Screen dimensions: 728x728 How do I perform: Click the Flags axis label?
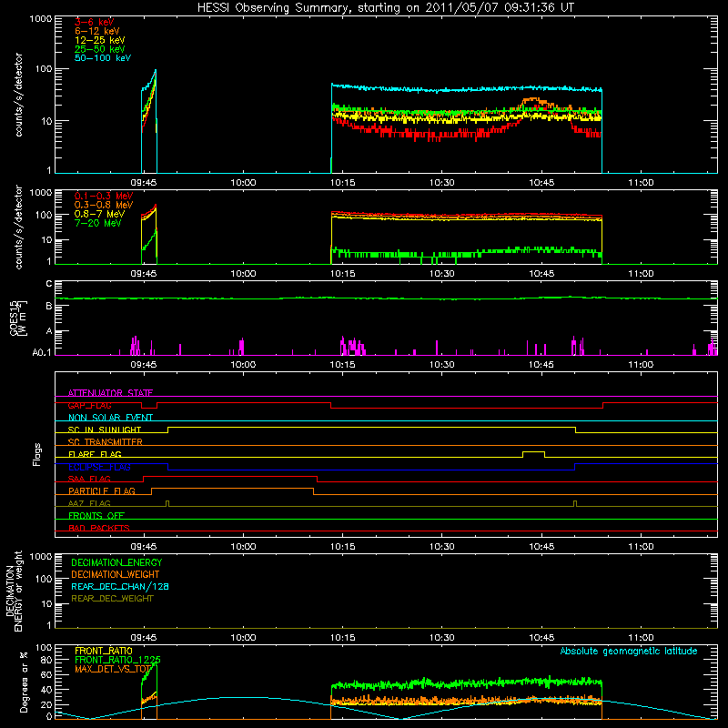coord(36,454)
